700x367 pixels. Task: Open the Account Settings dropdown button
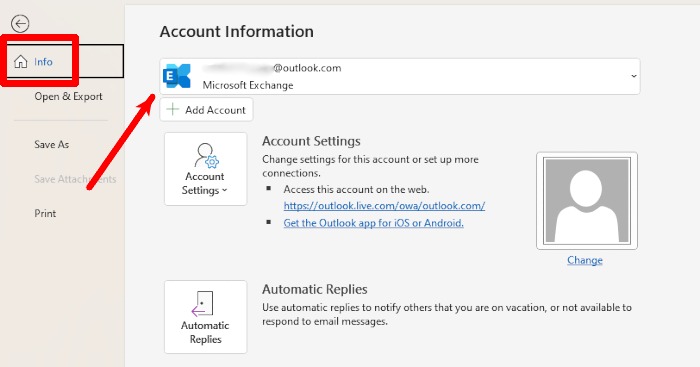(x=205, y=169)
